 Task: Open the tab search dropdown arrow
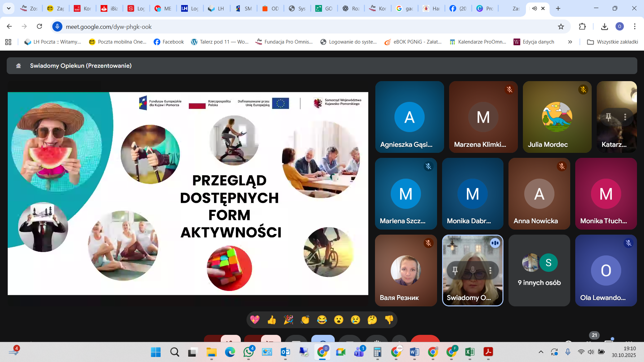coord(8,8)
